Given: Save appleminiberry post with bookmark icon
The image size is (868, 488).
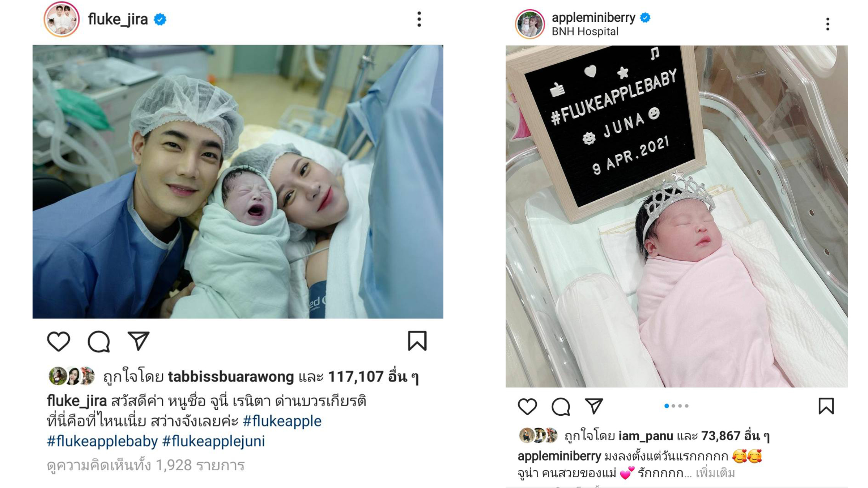Looking at the screenshot, I should 826,406.
